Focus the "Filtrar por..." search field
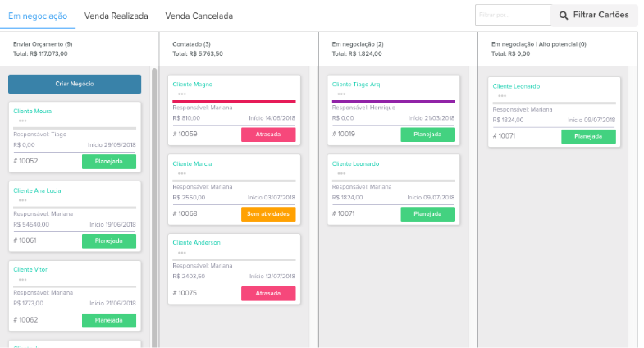The width and height of the screenshot is (644, 348). pyautogui.click(x=512, y=15)
